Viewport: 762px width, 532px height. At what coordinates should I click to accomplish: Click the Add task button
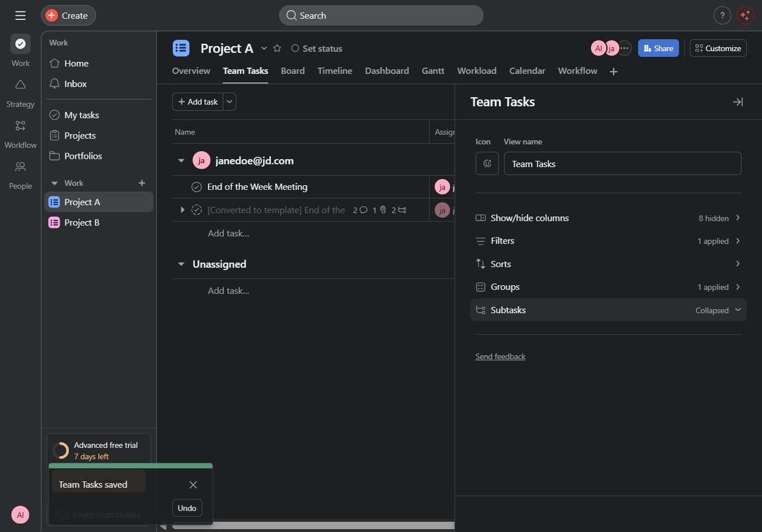(x=198, y=102)
